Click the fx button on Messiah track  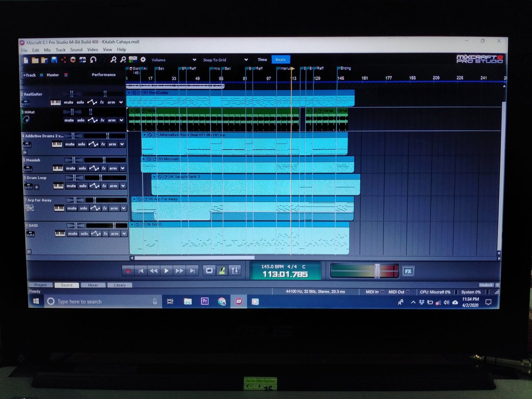click(x=104, y=168)
